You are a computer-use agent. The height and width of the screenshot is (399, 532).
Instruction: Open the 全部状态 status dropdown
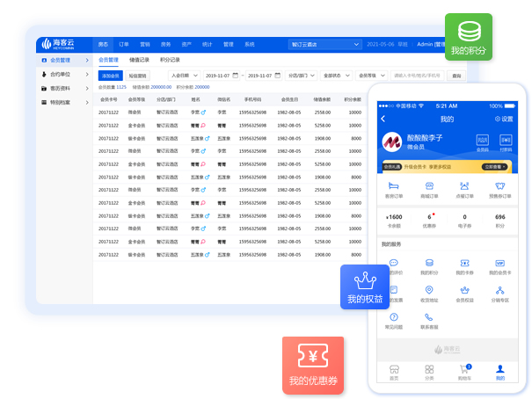336,76
